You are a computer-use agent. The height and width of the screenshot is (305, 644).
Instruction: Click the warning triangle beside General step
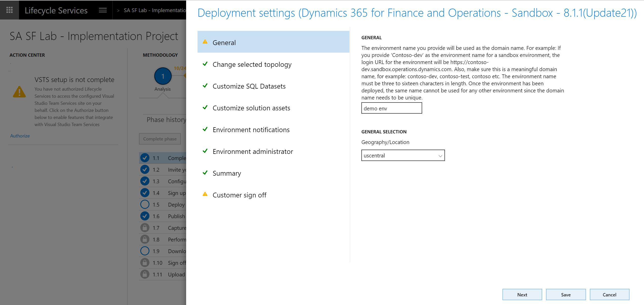click(205, 42)
